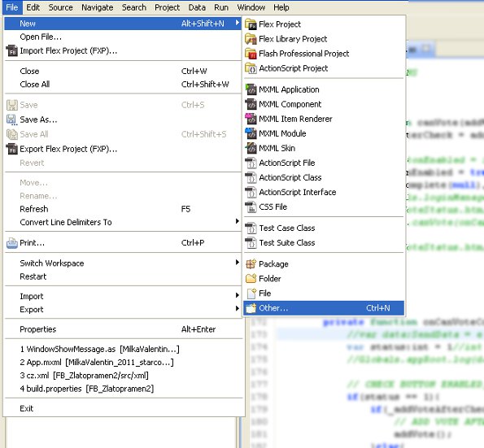Click the Import Flex Project FXP icon

point(12,51)
